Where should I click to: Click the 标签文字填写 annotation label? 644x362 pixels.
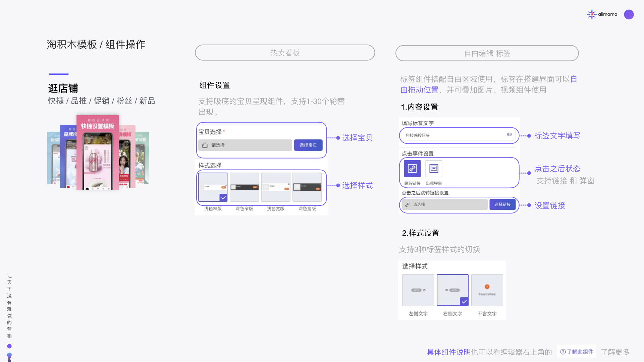coord(557,136)
